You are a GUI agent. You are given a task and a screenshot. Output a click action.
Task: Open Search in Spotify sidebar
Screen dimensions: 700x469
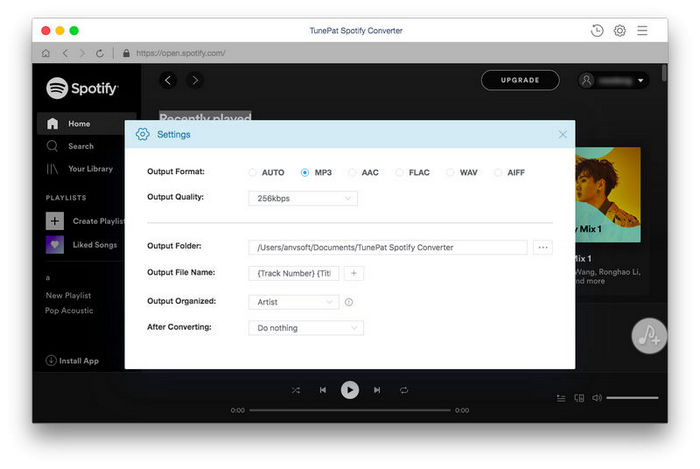(81, 146)
